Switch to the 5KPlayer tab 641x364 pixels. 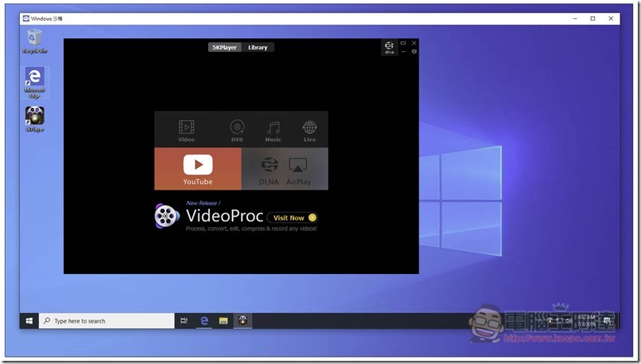(225, 47)
